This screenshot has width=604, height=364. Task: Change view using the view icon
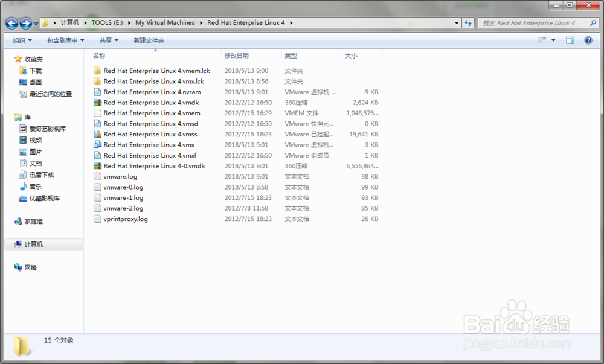tap(542, 40)
